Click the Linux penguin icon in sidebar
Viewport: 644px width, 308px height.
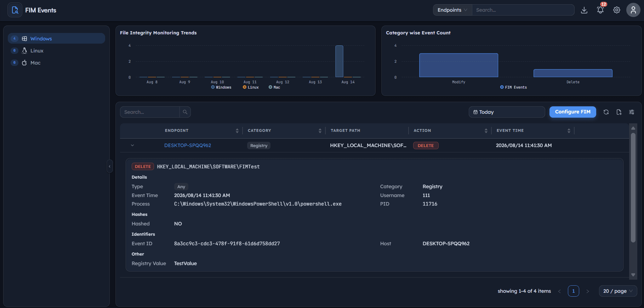pyautogui.click(x=24, y=51)
